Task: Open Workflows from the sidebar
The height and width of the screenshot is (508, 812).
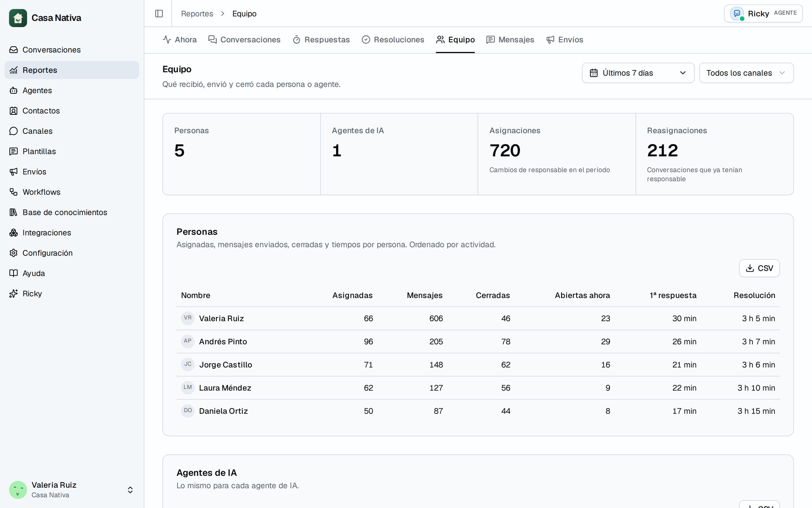Action: click(72, 192)
